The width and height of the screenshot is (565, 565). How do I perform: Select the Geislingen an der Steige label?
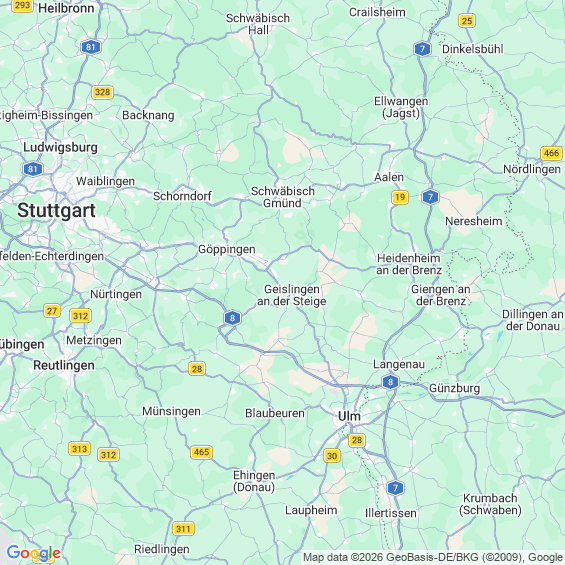(292, 295)
